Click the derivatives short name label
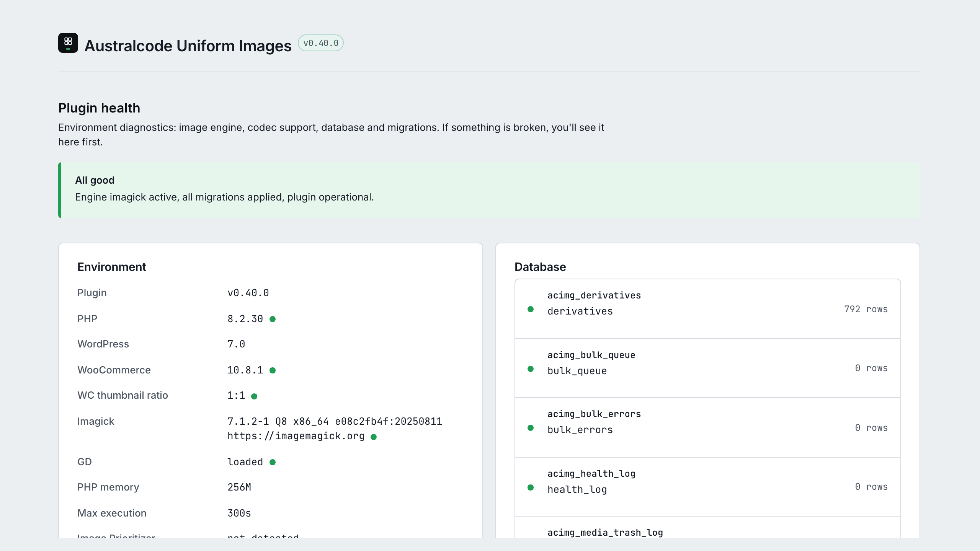Viewport: 980px width, 551px height. 580,311
